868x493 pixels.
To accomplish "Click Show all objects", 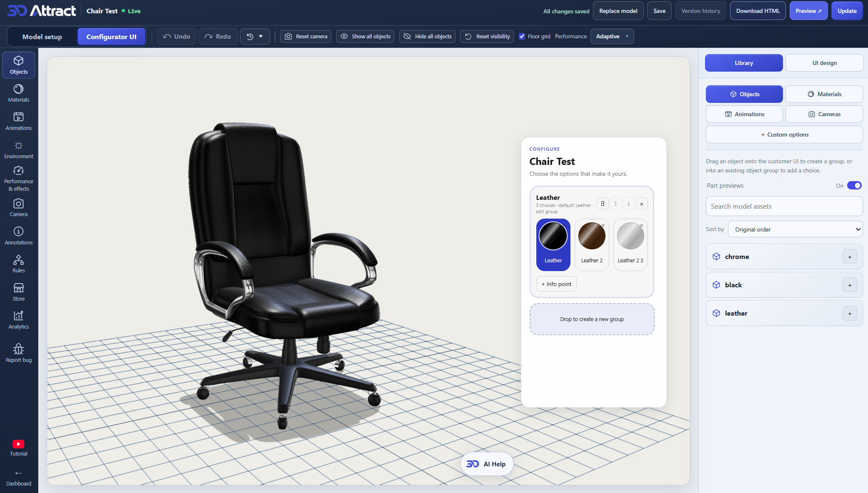I will coord(365,36).
